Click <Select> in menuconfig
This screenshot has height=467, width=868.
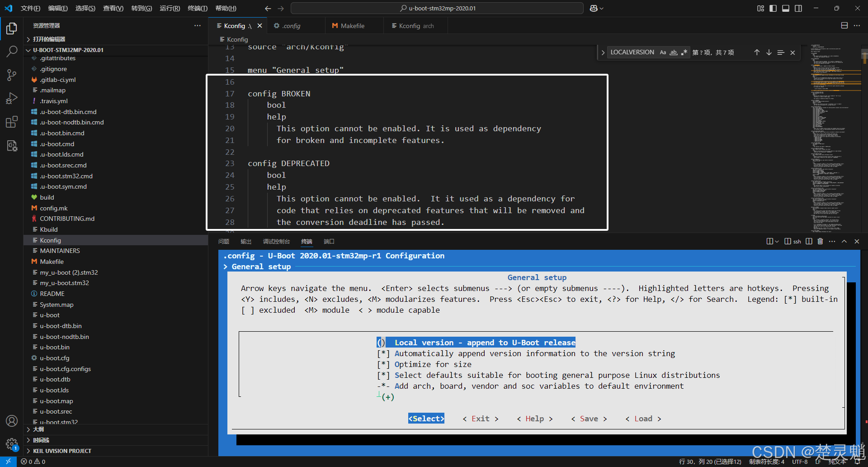pos(426,419)
